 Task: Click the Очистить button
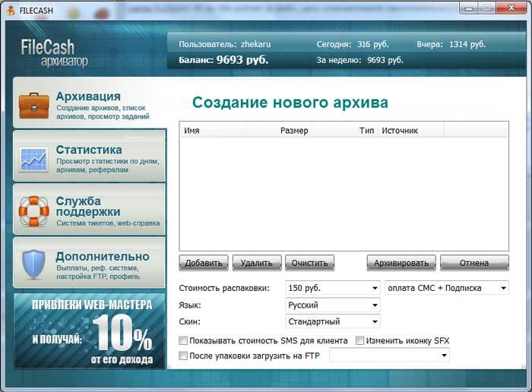click(309, 264)
